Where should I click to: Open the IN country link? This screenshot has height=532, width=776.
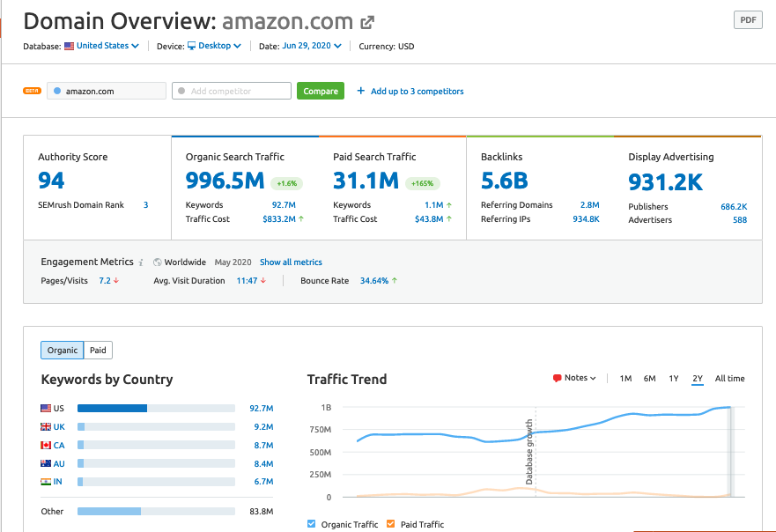[x=57, y=482]
